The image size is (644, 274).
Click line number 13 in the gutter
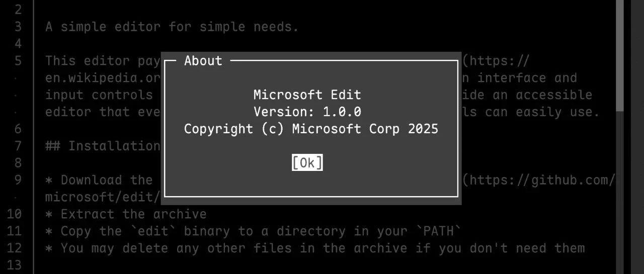tap(14, 265)
